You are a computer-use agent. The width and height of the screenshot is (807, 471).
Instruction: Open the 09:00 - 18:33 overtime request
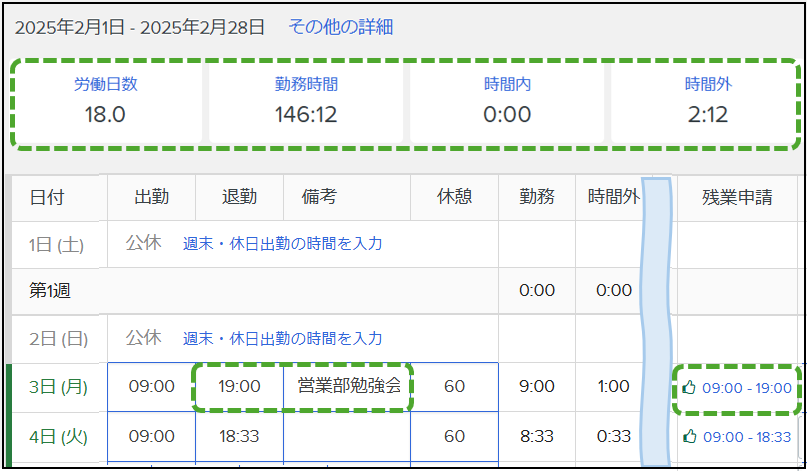click(x=746, y=437)
